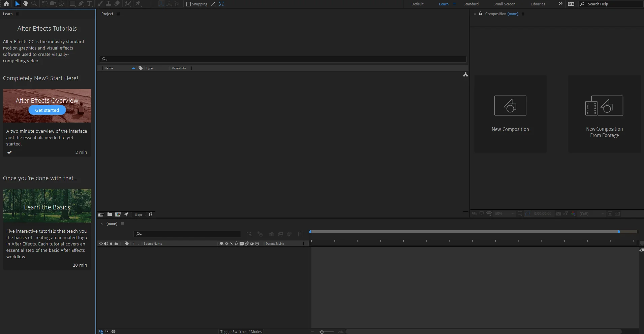The height and width of the screenshot is (334, 644).
Task: Select the Eraser tool
Action: [x=117, y=4]
